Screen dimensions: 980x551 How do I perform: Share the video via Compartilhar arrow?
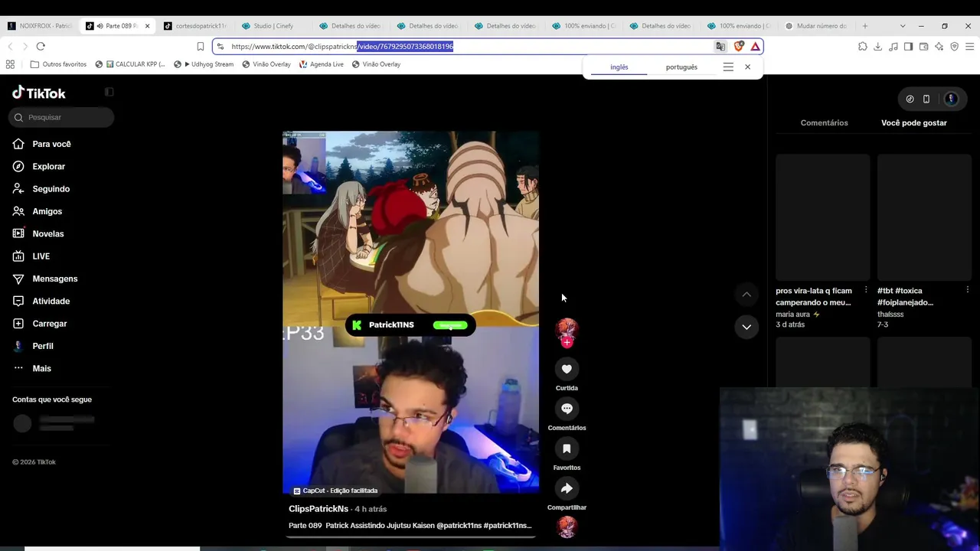pos(567,488)
